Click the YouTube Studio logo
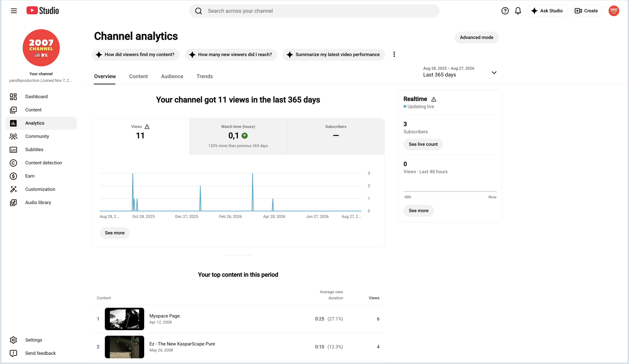Screen dimensions: 629x364 [x=43, y=11]
